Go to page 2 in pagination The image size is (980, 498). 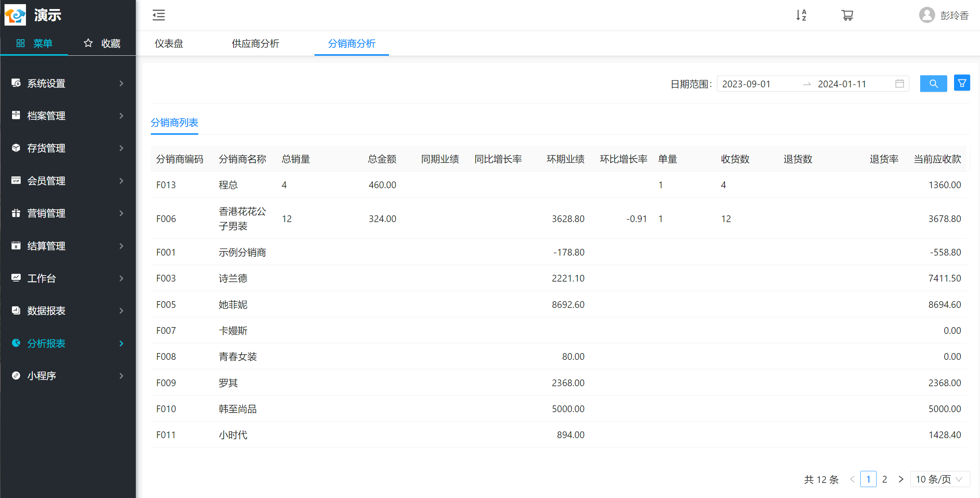[884, 479]
